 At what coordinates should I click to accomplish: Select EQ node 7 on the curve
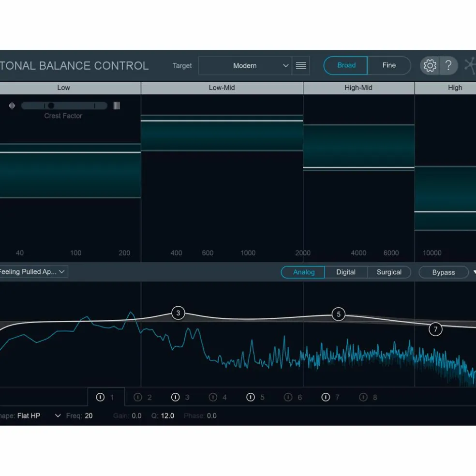click(435, 329)
